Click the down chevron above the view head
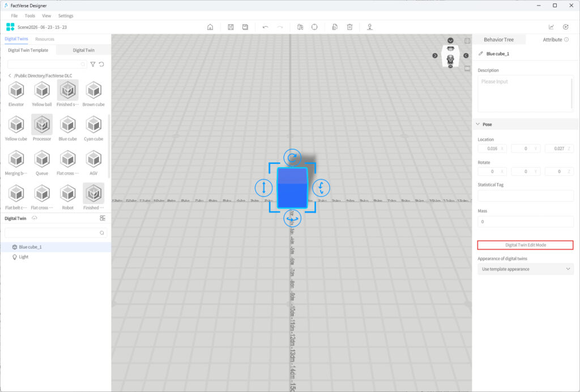The height and width of the screenshot is (392, 580). click(450, 40)
